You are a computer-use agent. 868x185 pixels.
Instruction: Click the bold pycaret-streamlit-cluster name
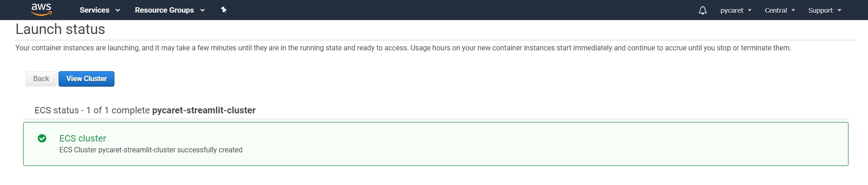(204, 110)
